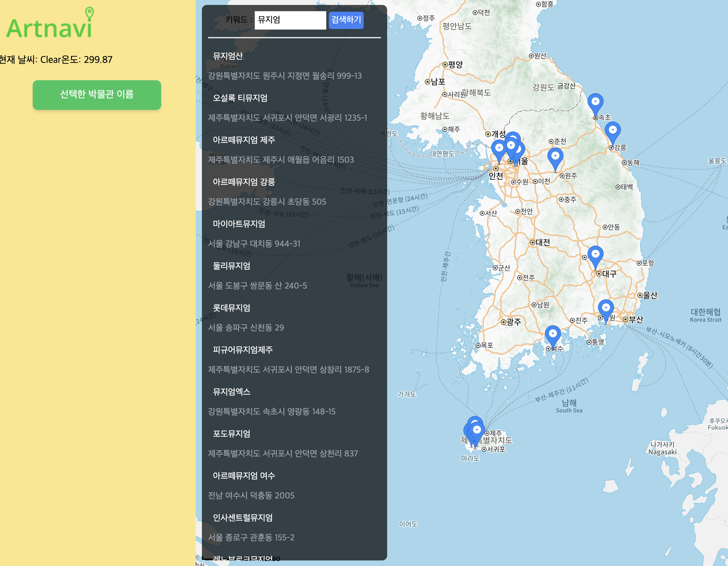This screenshot has width=728, height=566.
Task: Click the map marker above 대구
Action: pyautogui.click(x=595, y=255)
